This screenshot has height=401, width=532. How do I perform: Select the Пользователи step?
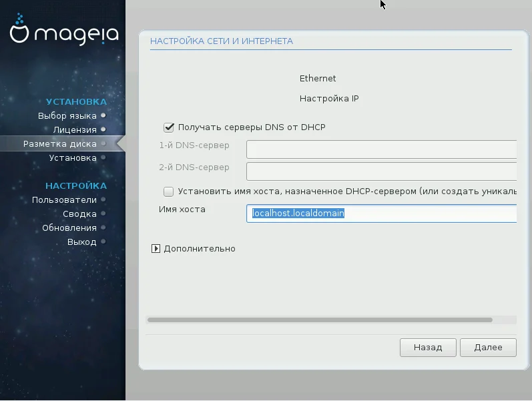(65, 200)
